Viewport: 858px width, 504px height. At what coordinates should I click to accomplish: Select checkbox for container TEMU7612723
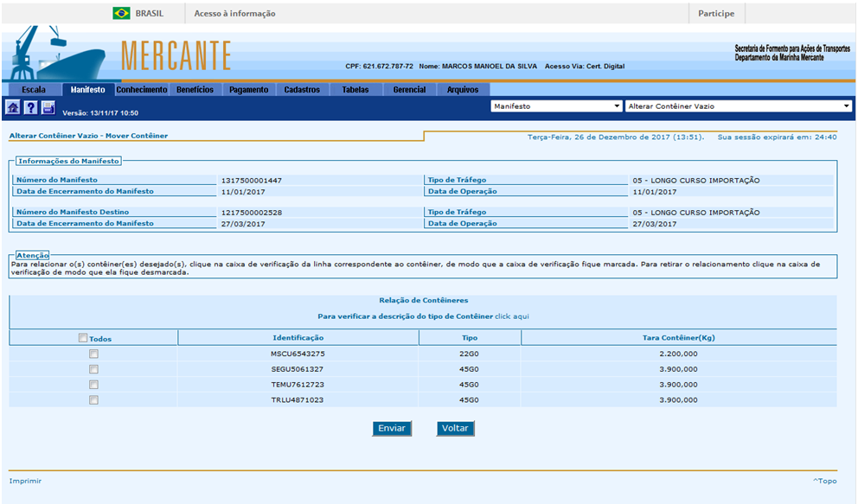click(93, 385)
